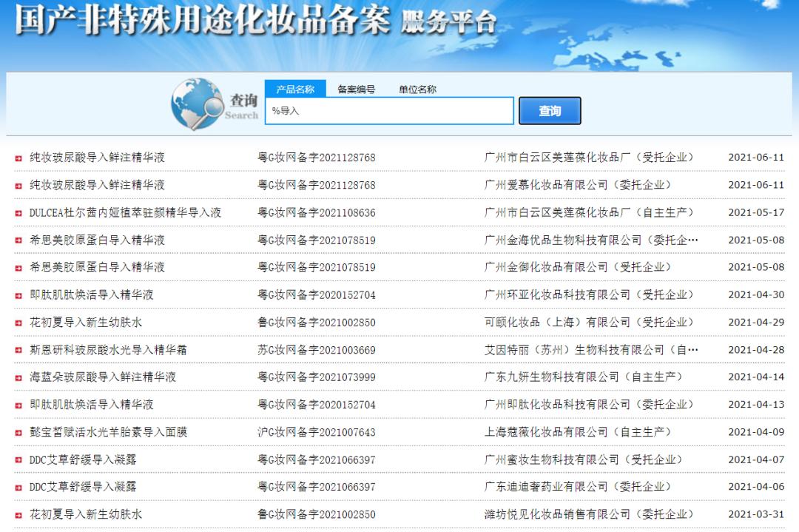Image resolution: width=799 pixels, height=532 pixels.
Task: Click the red marker beside 即肽肌肽焕活导入精华液
Action: coord(18,294)
